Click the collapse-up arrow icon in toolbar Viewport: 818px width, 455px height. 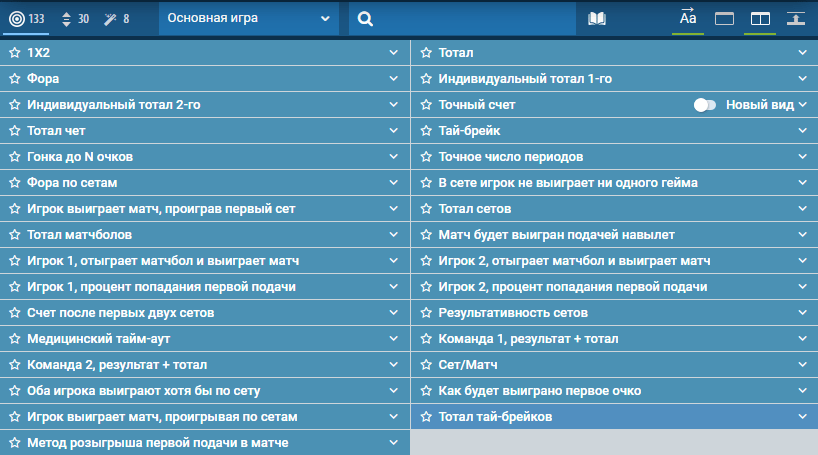pos(796,19)
